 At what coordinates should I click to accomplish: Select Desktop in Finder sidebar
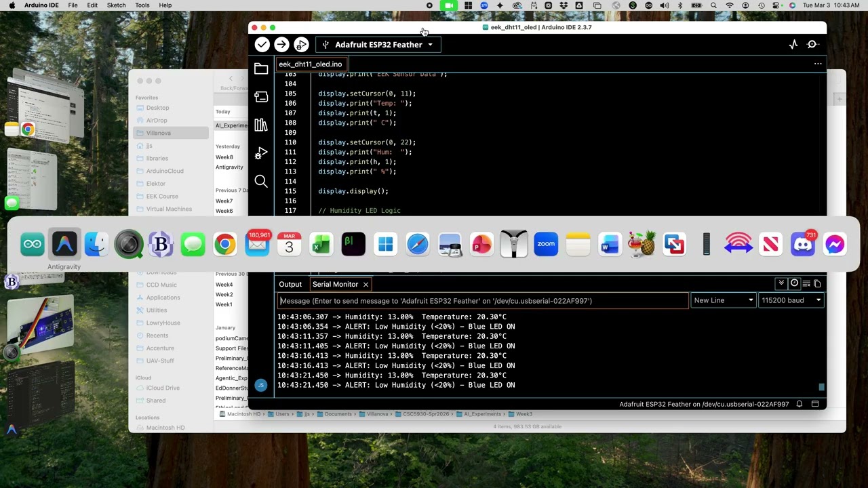pyautogui.click(x=157, y=108)
